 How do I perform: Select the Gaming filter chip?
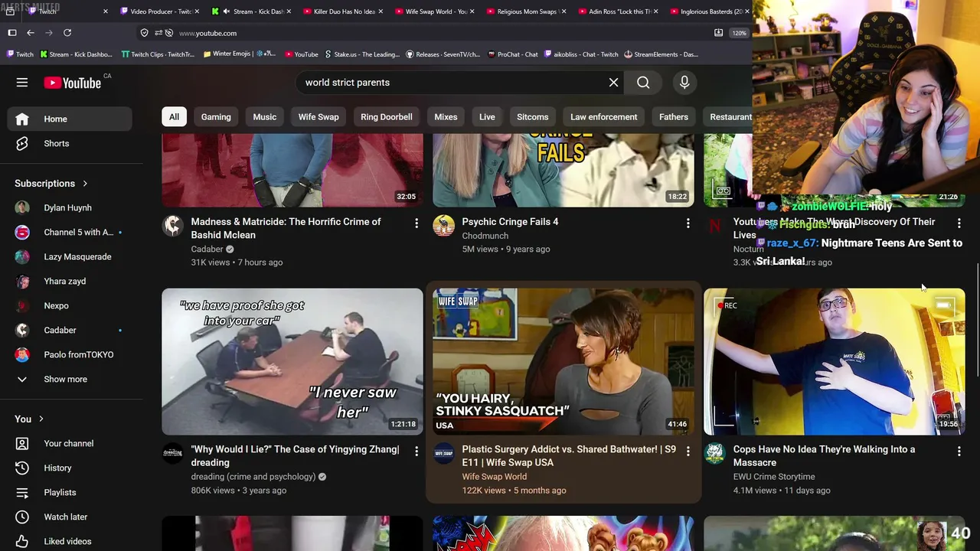click(x=216, y=117)
